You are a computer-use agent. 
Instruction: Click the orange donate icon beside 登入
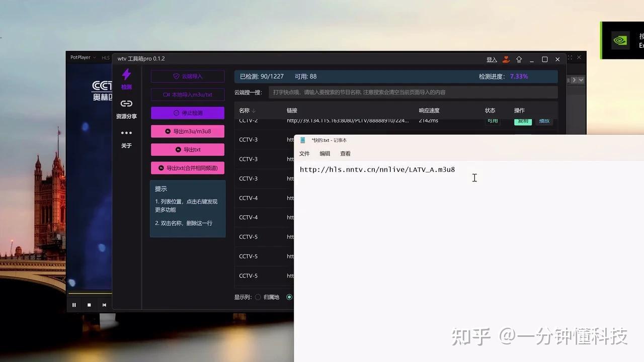506,59
